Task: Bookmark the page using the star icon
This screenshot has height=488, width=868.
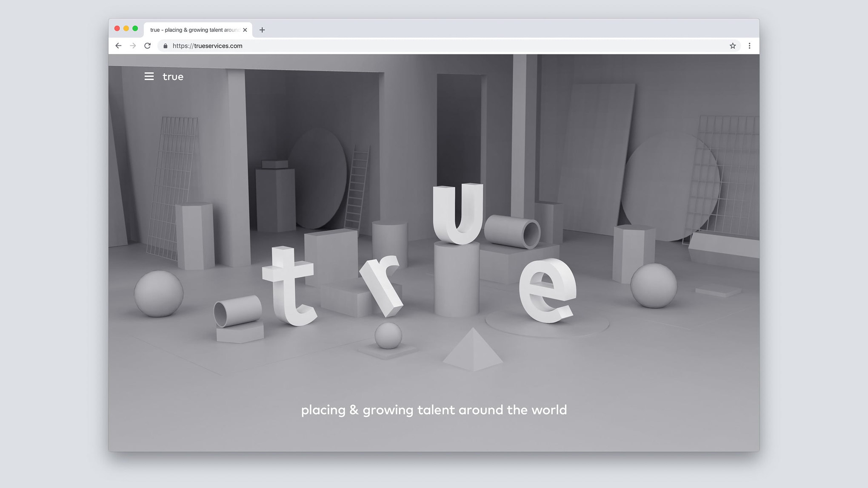Action: click(733, 45)
